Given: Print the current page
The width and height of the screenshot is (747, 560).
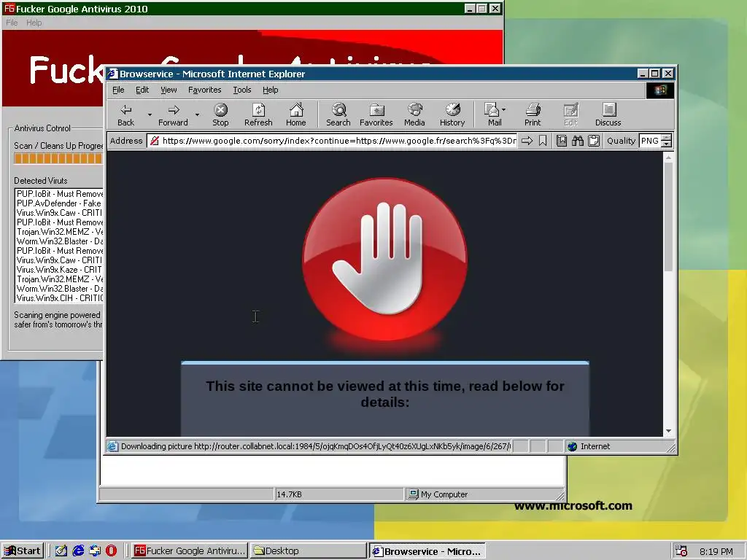Looking at the screenshot, I should [533, 114].
